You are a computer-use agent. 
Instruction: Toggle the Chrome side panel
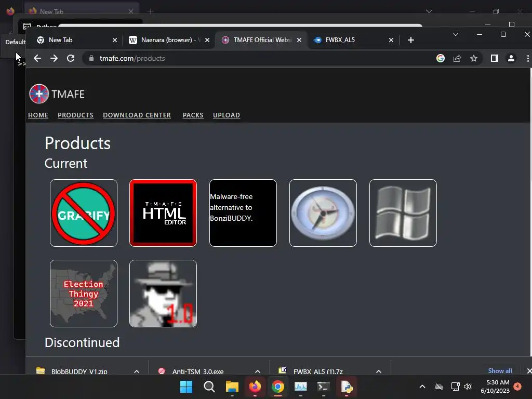495,58
